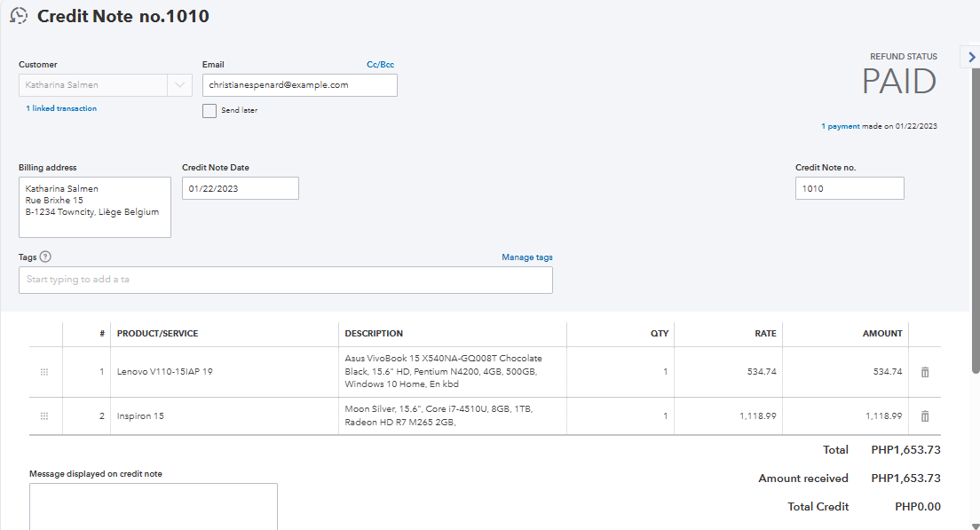The image size is (980, 530).
Task: Open Cc/Bcc email options
Action: point(380,65)
